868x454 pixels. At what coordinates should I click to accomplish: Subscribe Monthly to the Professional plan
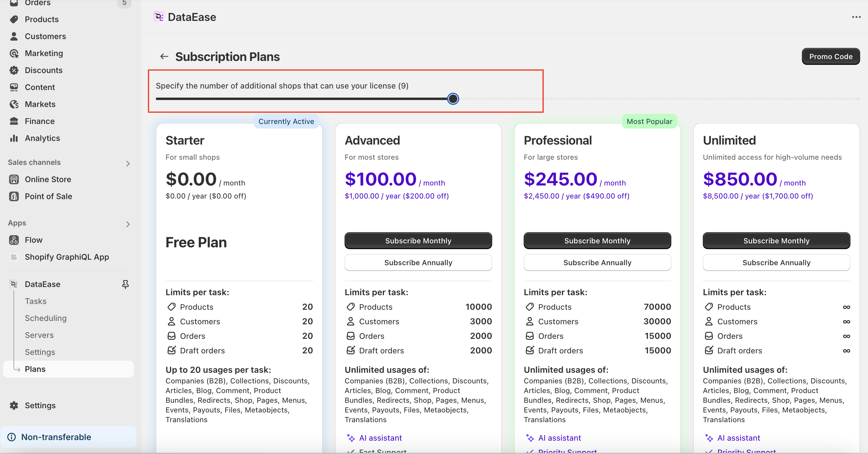(x=597, y=241)
